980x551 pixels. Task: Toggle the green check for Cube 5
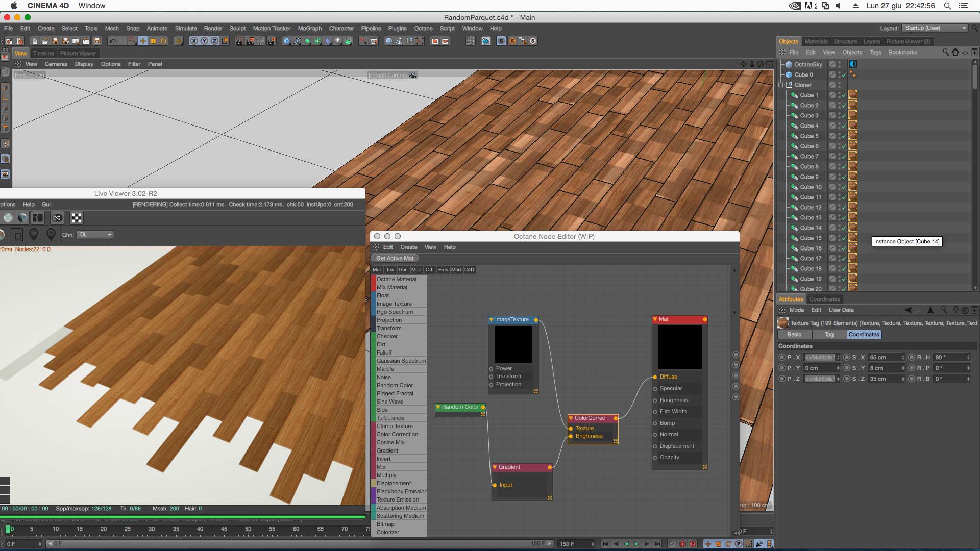(x=844, y=136)
